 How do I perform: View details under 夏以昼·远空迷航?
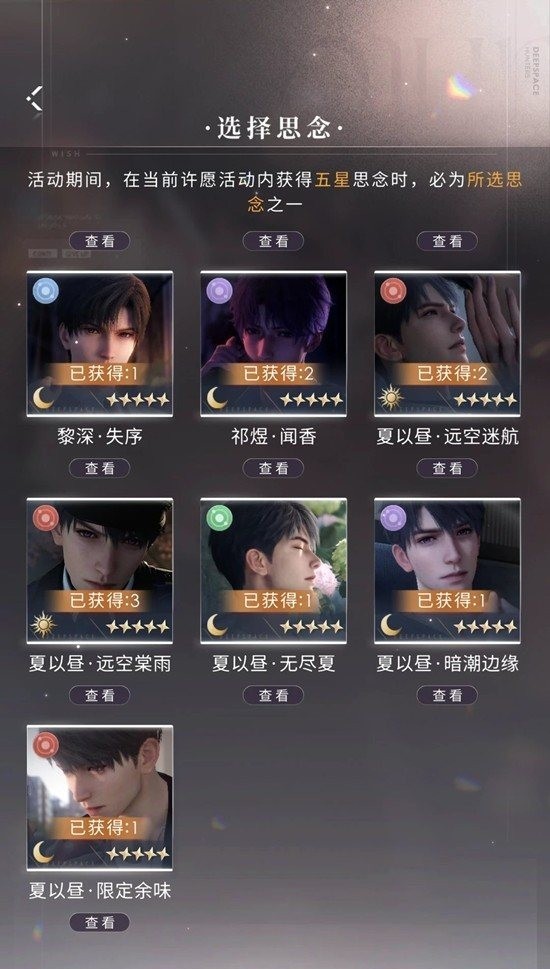click(447, 468)
